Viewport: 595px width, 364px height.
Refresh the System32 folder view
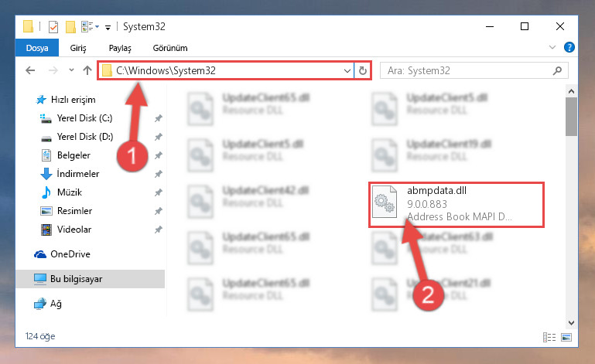[x=362, y=71]
